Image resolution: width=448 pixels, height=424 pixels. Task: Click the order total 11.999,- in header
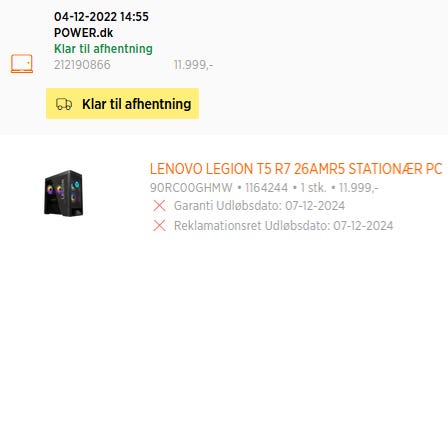(x=193, y=65)
